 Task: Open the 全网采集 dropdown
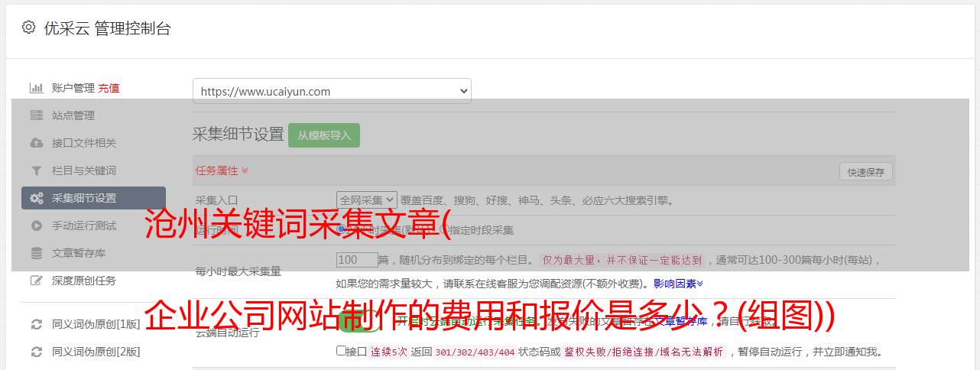(x=367, y=200)
